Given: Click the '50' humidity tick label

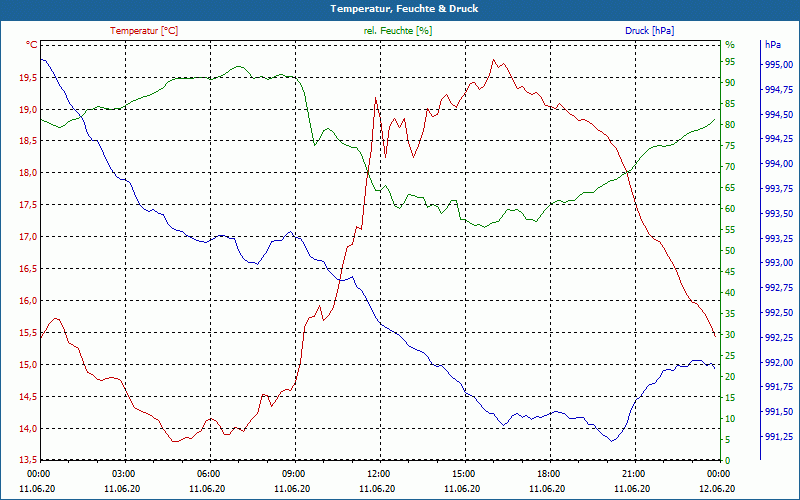Looking at the screenshot, I should tap(730, 251).
